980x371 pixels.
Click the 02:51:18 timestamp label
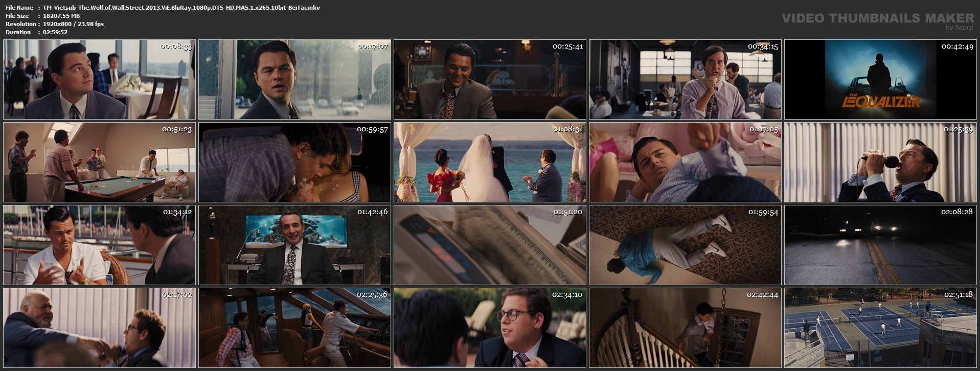coord(958,295)
